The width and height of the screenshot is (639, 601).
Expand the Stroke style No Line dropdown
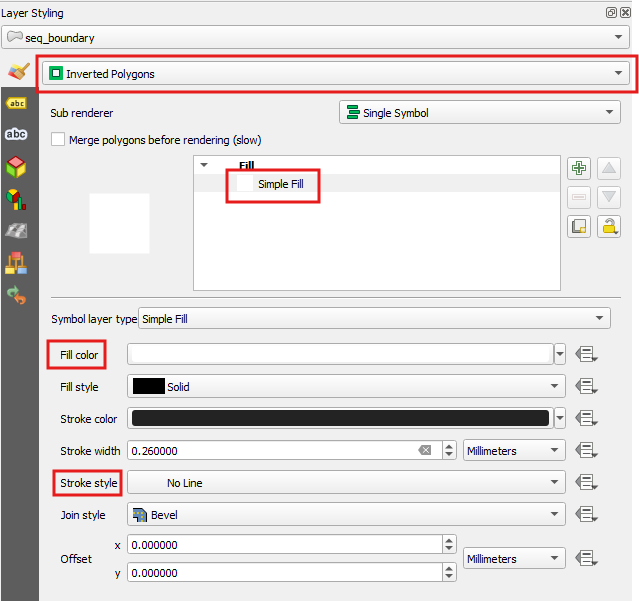tap(346, 483)
